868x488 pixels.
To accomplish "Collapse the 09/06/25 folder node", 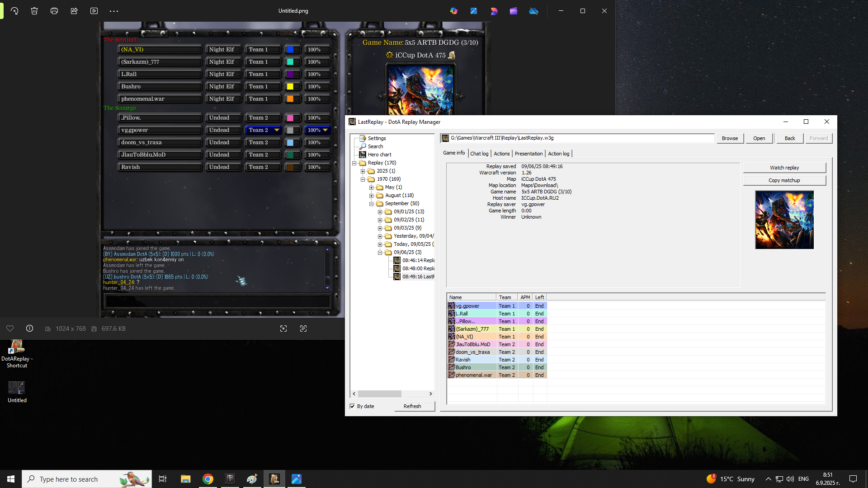I will (380, 253).
